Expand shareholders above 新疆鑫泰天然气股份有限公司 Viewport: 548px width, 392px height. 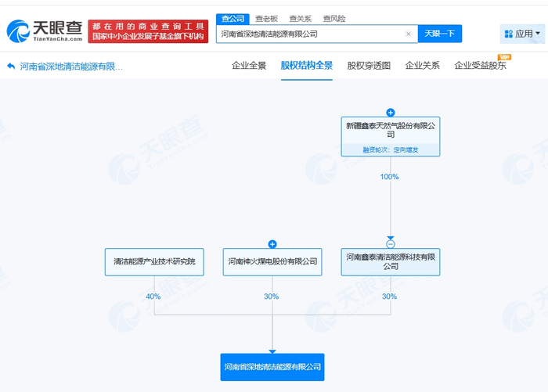pos(391,113)
